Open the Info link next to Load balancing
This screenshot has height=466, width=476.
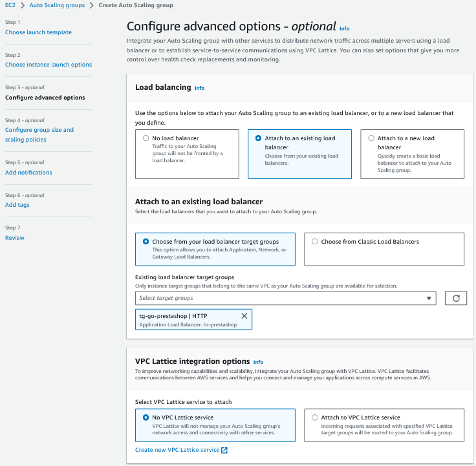pyautogui.click(x=199, y=88)
